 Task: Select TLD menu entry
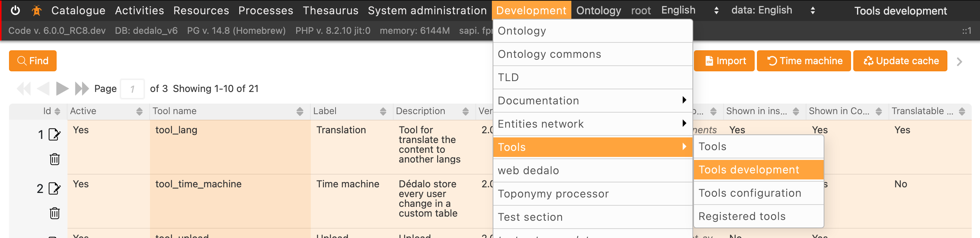tap(593, 77)
